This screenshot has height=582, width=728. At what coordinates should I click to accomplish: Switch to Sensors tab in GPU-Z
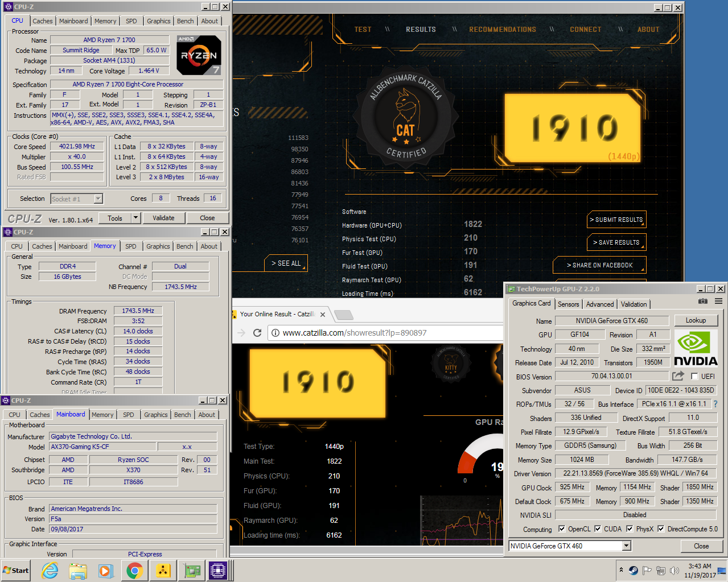pos(568,304)
